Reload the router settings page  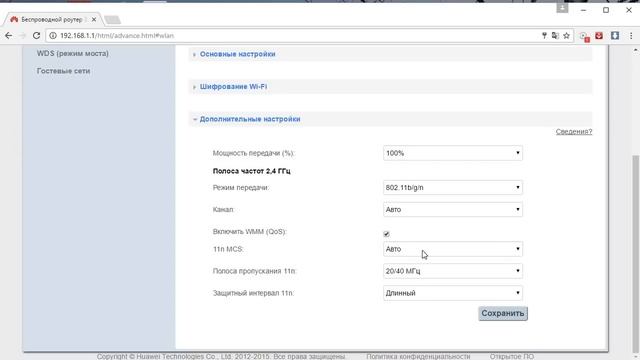point(36,36)
